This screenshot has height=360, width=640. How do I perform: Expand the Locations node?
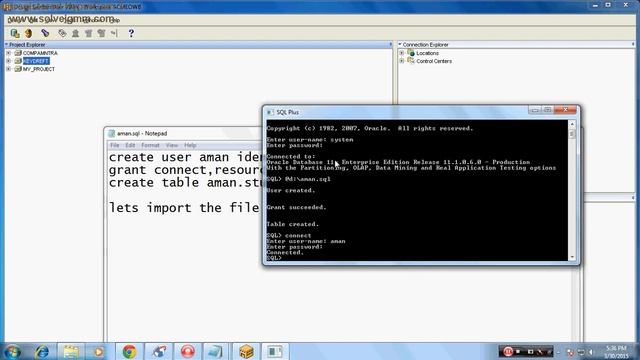click(x=402, y=53)
